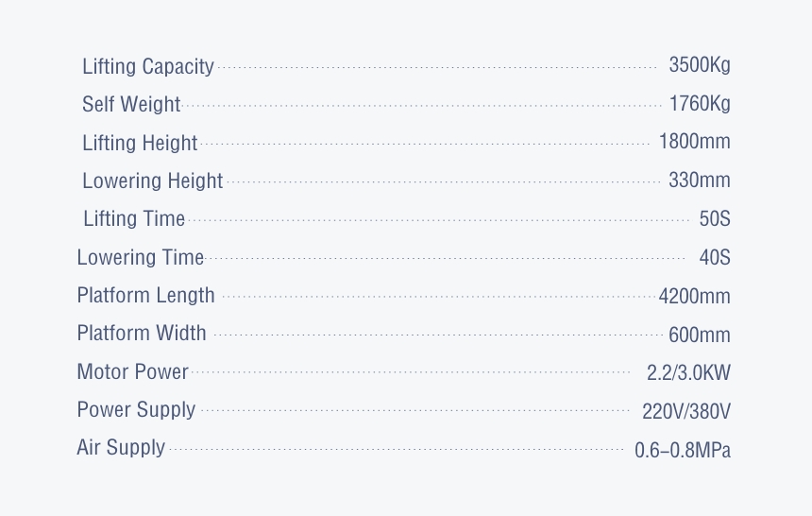Image resolution: width=812 pixels, height=516 pixels.
Task: Select the 600mm value
Action: pyautogui.click(x=700, y=335)
